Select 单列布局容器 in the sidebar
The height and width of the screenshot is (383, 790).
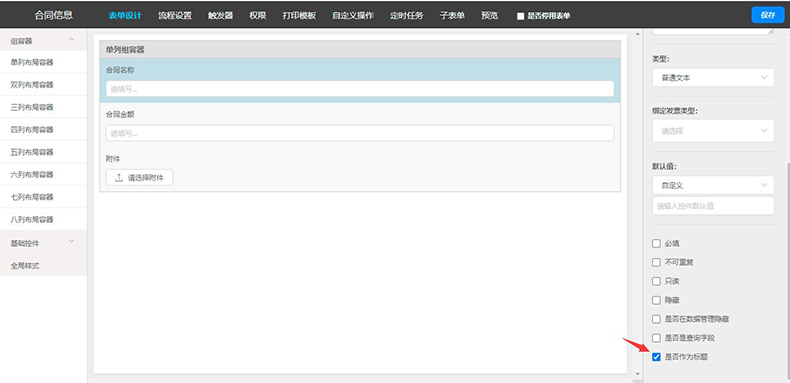(43, 62)
